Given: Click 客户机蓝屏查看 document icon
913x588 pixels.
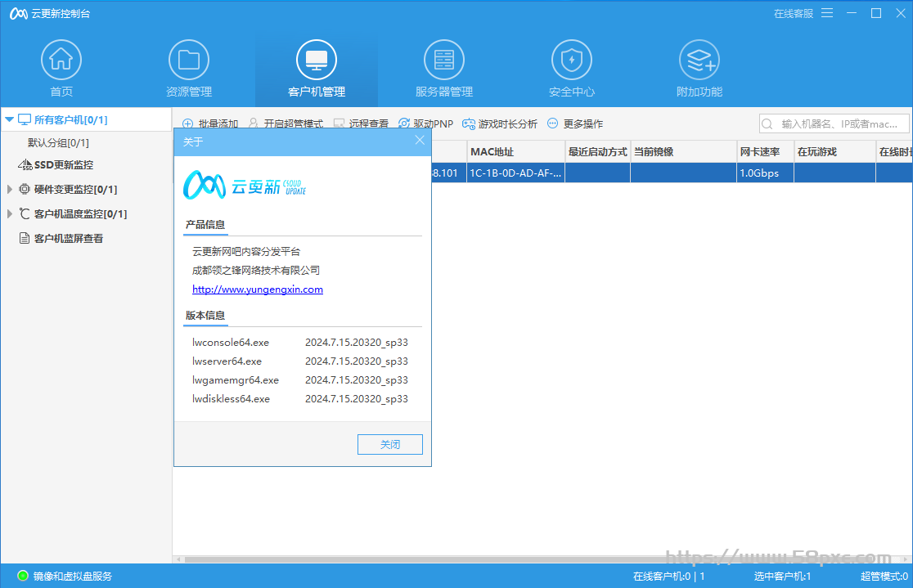Looking at the screenshot, I should pyautogui.click(x=25, y=238).
